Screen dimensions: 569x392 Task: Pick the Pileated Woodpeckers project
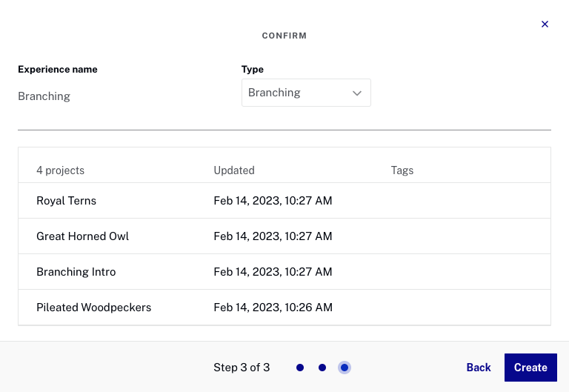[x=93, y=308]
